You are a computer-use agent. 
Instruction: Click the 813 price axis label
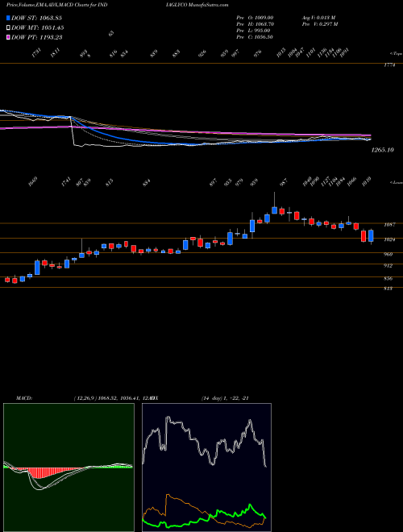point(388,289)
